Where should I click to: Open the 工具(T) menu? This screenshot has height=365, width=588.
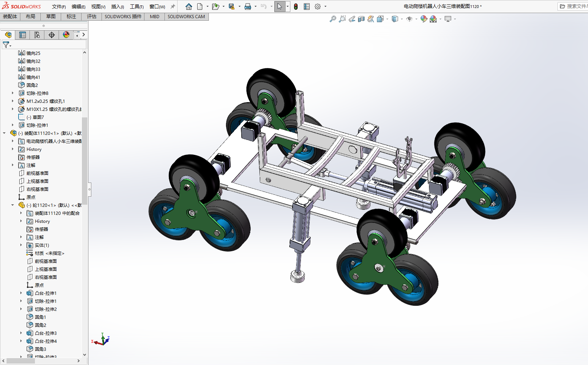click(x=137, y=7)
